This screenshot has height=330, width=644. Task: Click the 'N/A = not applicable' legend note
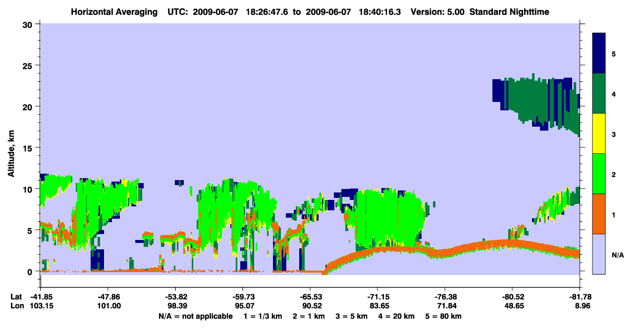click(x=196, y=316)
